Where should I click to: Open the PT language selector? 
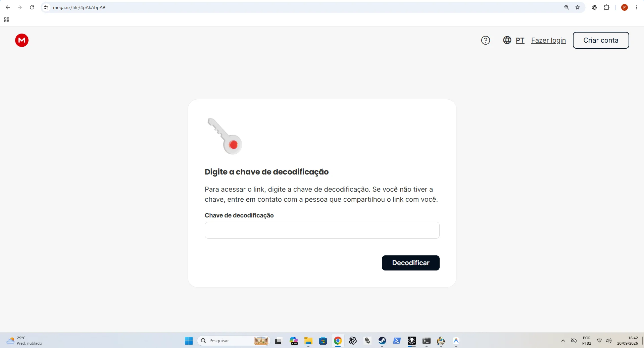point(514,40)
